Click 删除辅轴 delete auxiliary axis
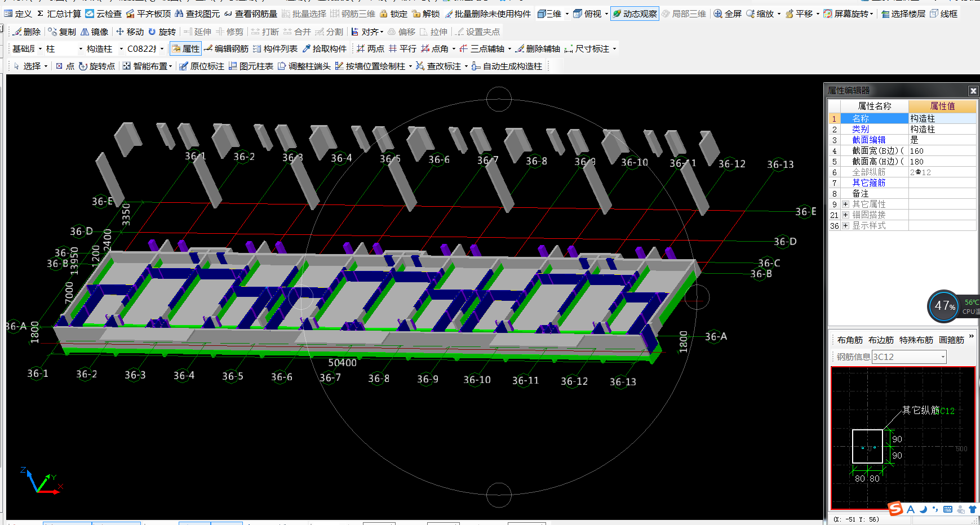Viewport: 980px width, 525px height. (538, 49)
